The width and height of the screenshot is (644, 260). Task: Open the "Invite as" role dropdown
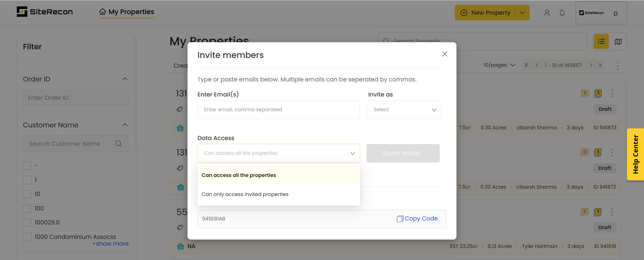pos(404,110)
